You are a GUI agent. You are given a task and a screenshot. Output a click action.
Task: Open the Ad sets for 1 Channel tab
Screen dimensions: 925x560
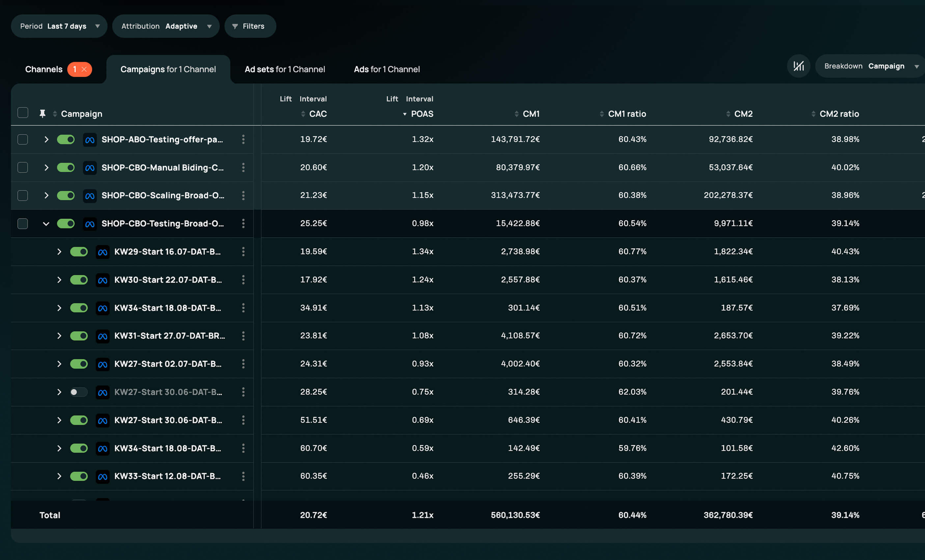click(x=285, y=69)
